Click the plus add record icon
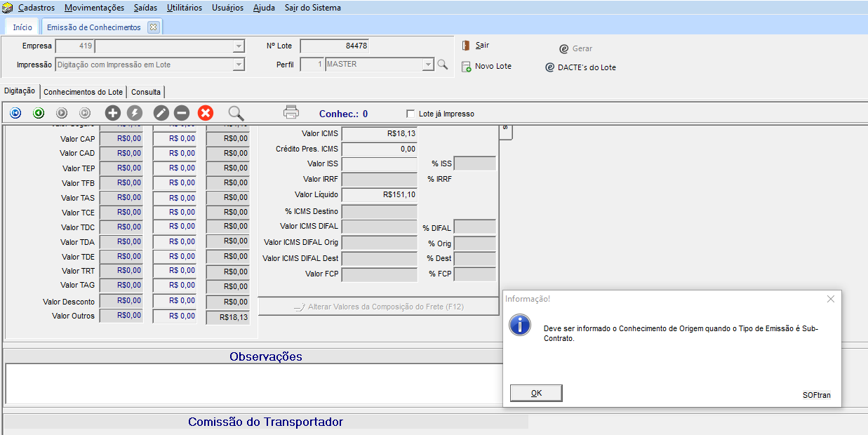This screenshot has height=435, width=868. [x=112, y=112]
